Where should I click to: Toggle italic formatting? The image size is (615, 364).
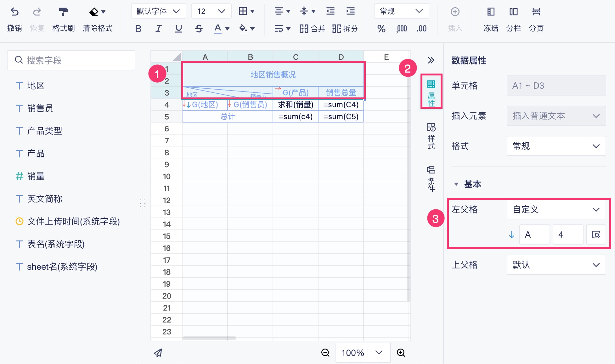[158, 29]
